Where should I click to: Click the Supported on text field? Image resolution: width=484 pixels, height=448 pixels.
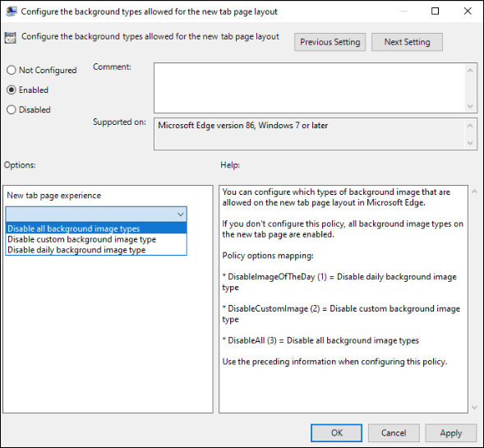pos(310,134)
